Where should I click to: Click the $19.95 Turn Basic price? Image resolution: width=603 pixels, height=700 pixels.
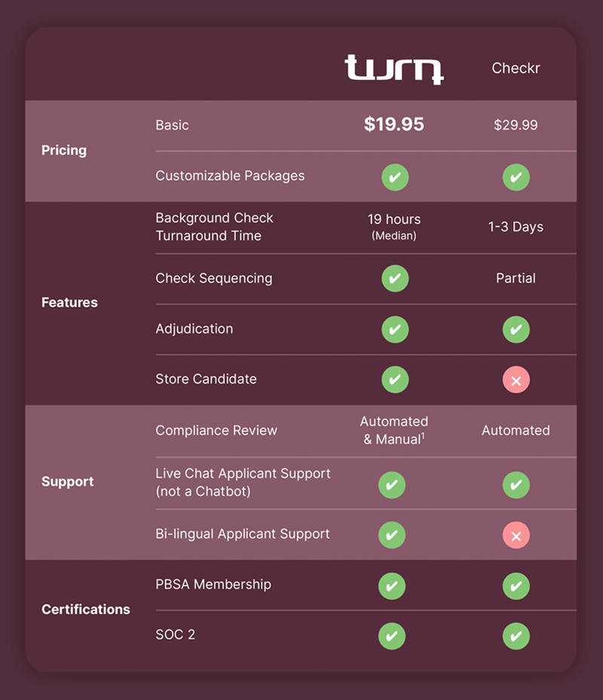pos(394,125)
